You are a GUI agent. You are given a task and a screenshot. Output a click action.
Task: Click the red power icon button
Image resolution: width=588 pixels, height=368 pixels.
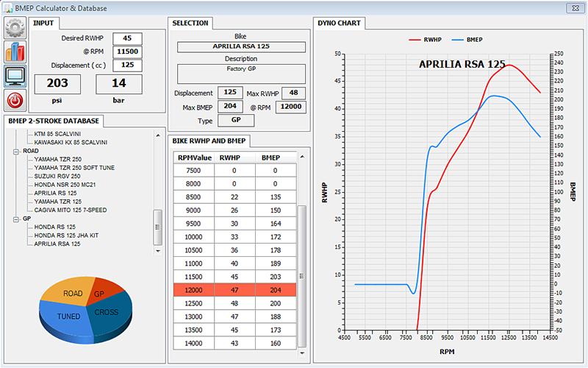(x=15, y=100)
